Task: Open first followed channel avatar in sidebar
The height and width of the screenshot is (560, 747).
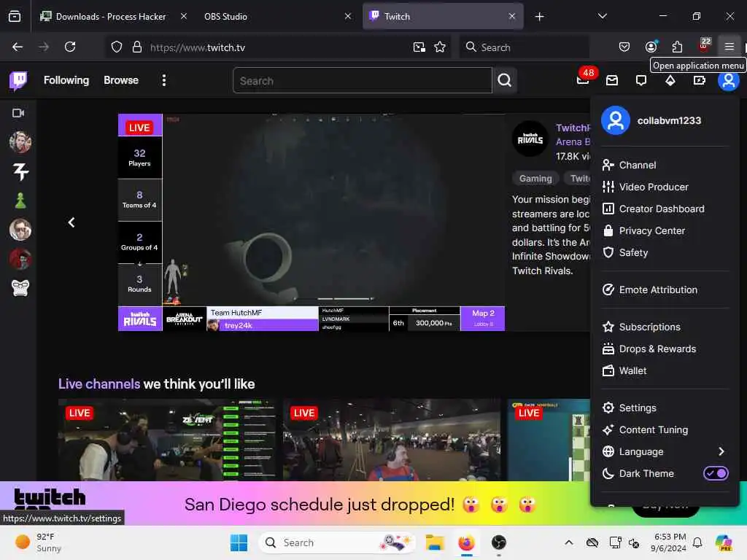Action: tap(20, 142)
